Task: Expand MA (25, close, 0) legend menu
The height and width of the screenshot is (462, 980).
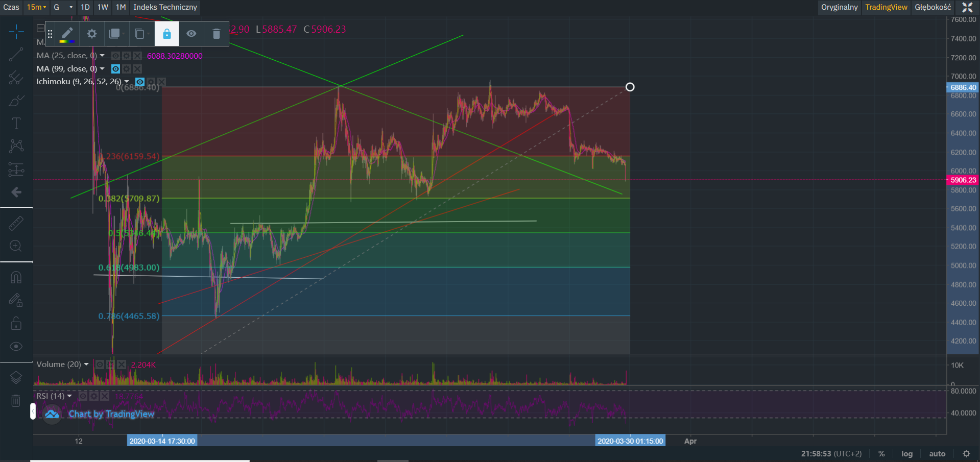Action: click(102, 56)
